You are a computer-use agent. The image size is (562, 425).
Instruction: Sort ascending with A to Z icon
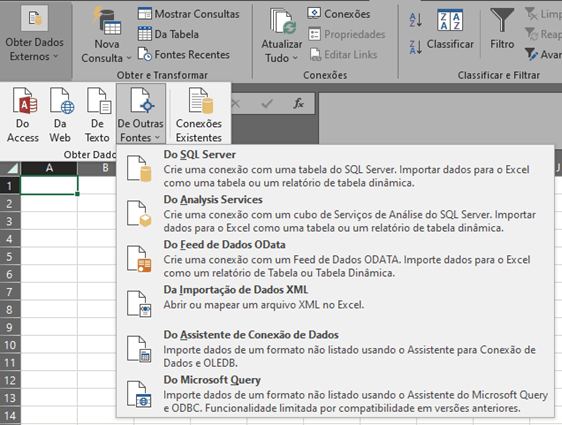[x=416, y=20]
